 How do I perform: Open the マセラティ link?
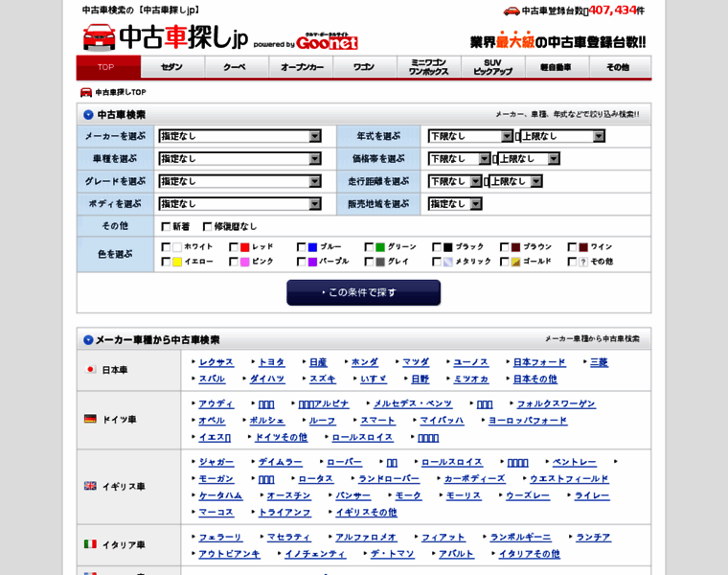[x=288, y=538]
